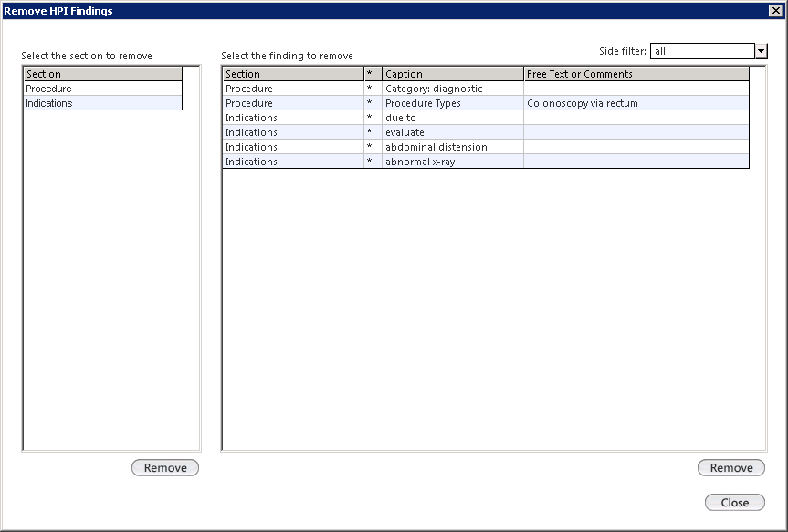Click Indications section cell in the abnormal x-ray row
This screenshot has width=788, height=532.
pos(293,162)
